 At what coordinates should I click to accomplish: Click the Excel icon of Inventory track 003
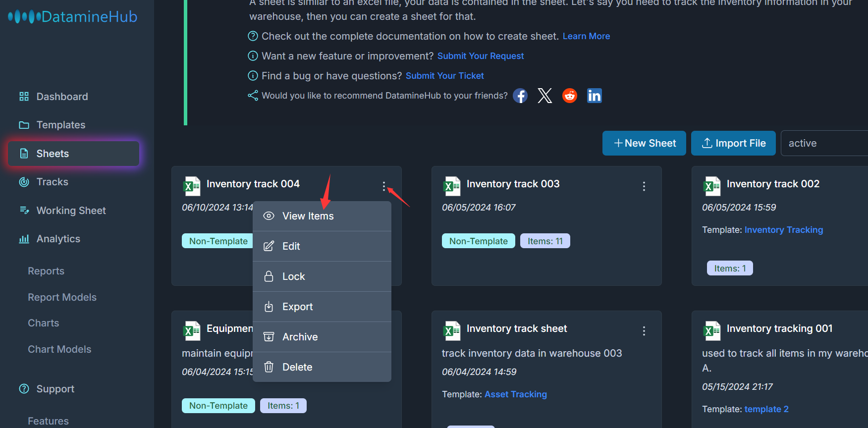click(x=452, y=186)
